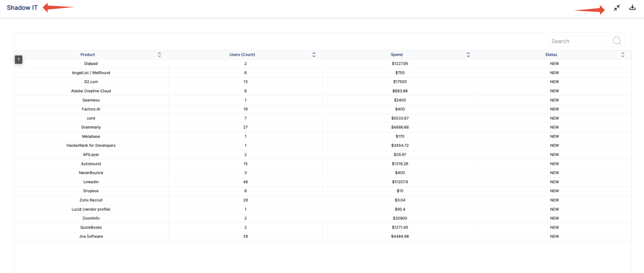Click user count 19 in Factors.AI row

(x=246, y=109)
